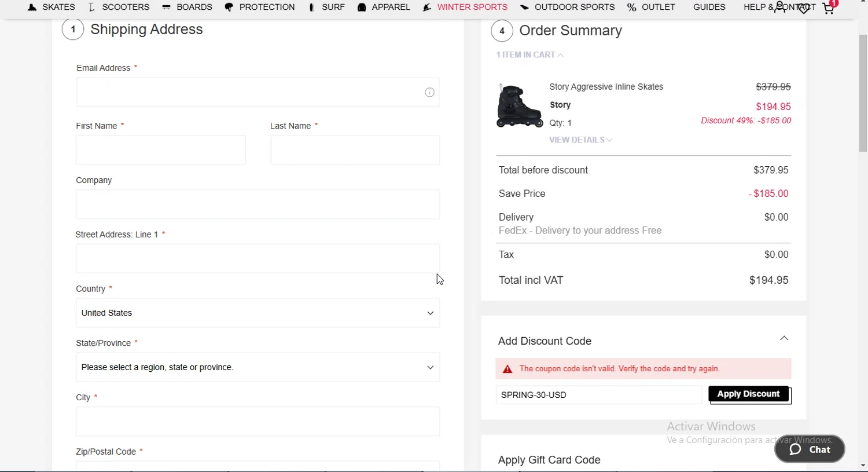Click the invalid coupon warning triangle icon
This screenshot has height=472, width=868.
point(507,369)
